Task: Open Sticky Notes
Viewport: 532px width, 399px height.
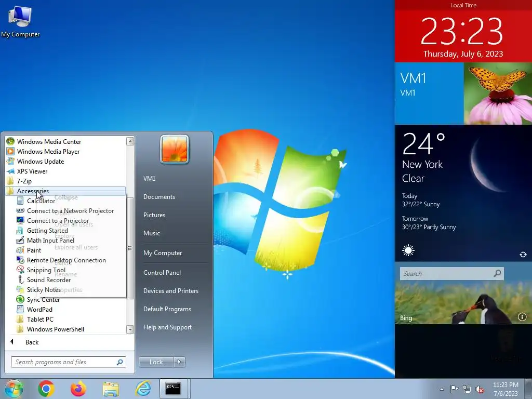Action: point(44,289)
